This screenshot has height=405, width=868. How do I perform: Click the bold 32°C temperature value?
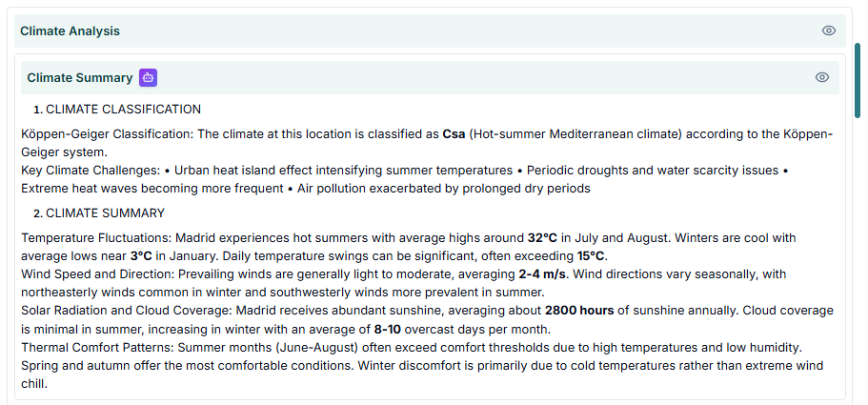(x=543, y=237)
